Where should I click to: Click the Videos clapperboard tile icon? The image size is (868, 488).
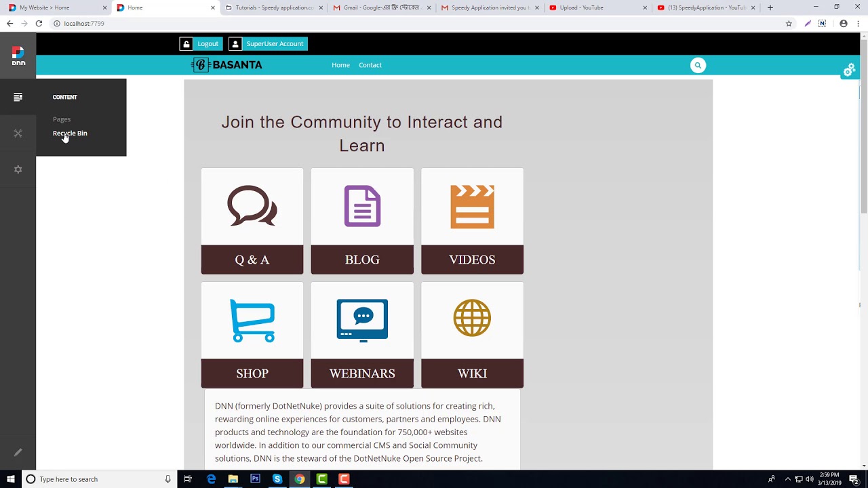tap(472, 206)
